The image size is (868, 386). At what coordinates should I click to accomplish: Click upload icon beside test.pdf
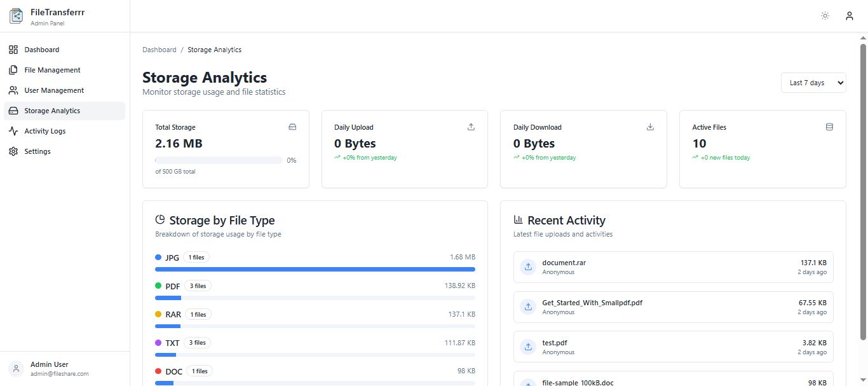pos(528,347)
